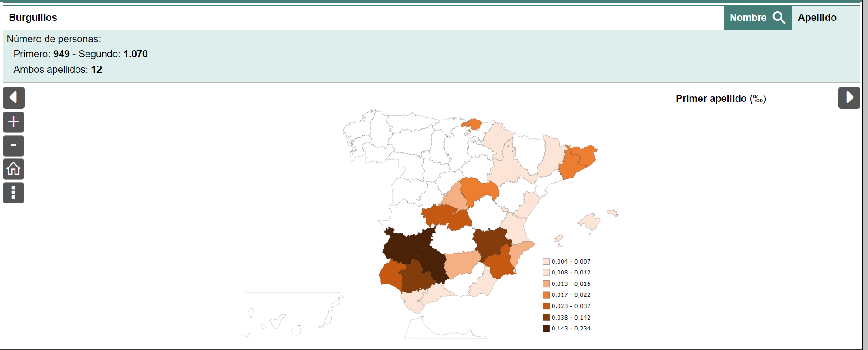Select legend swatch 0,143 - 0,234

coord(546,329)
